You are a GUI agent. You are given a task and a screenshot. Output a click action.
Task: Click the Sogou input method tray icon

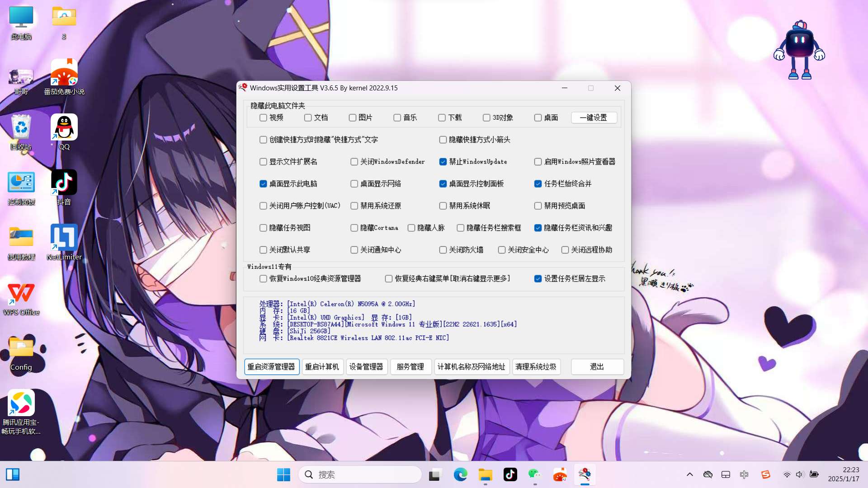(x=765, y=474)
